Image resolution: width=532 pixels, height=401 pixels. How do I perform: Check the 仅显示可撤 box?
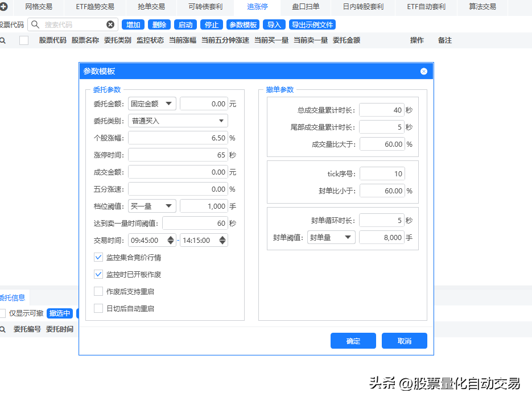[3, 313]
